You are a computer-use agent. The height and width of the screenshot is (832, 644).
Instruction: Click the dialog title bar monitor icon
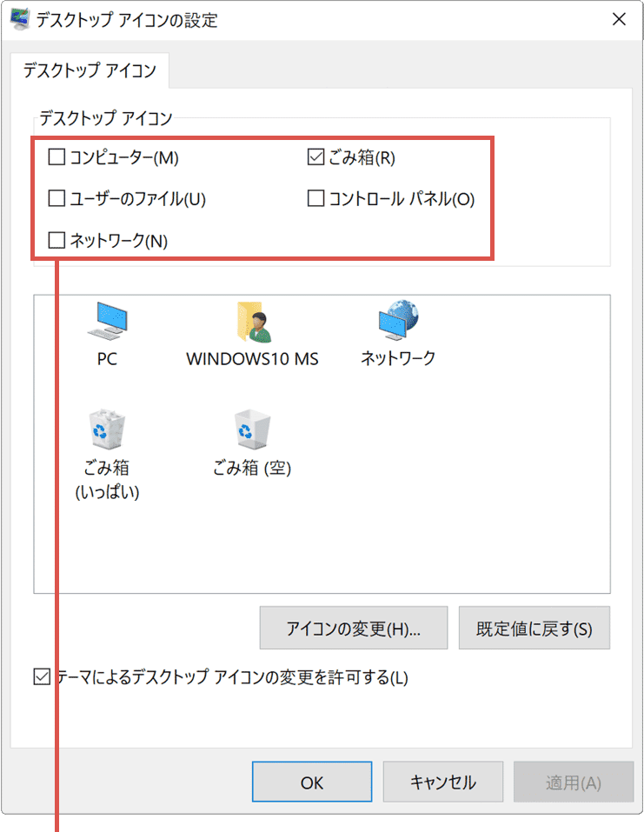[x=20, y=20]
